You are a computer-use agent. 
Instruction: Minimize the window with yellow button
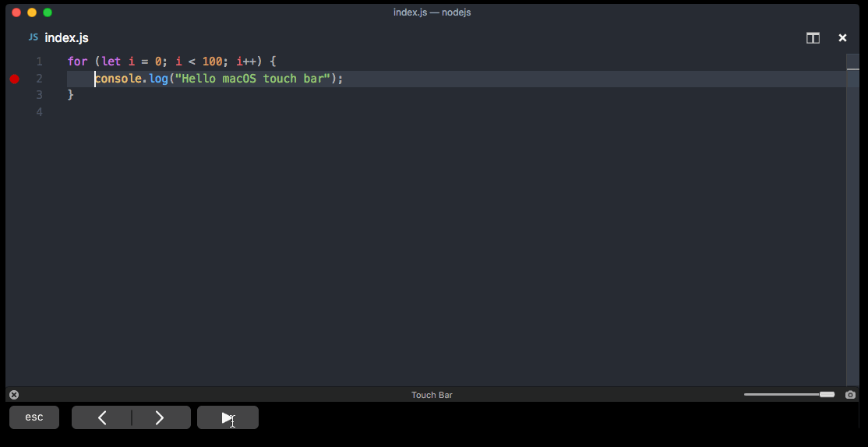32,12
